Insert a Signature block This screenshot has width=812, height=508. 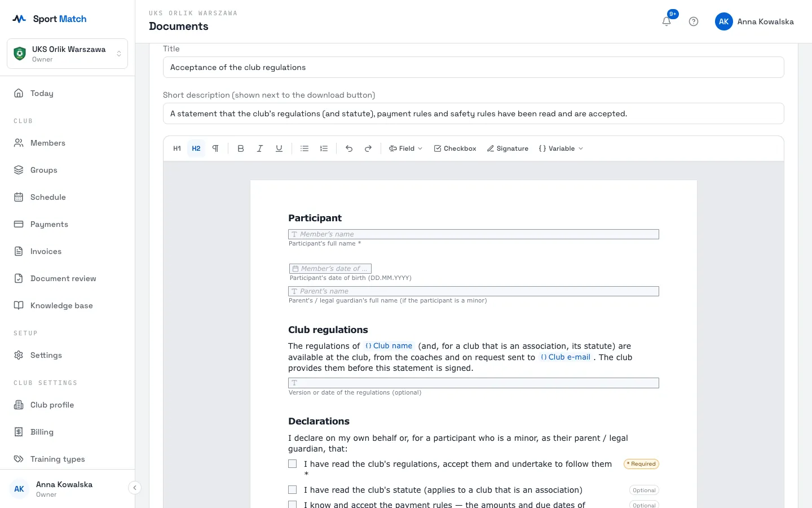coord(507,148)
